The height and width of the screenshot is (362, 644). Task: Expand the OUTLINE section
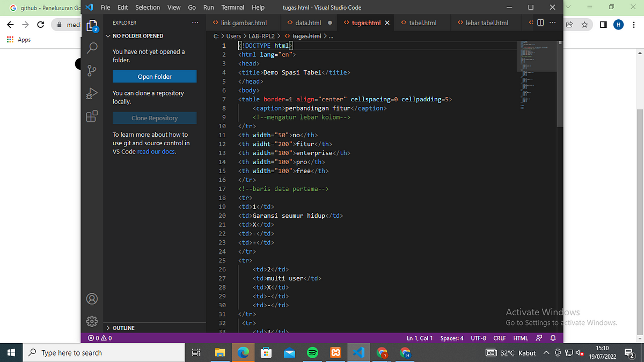123,328
